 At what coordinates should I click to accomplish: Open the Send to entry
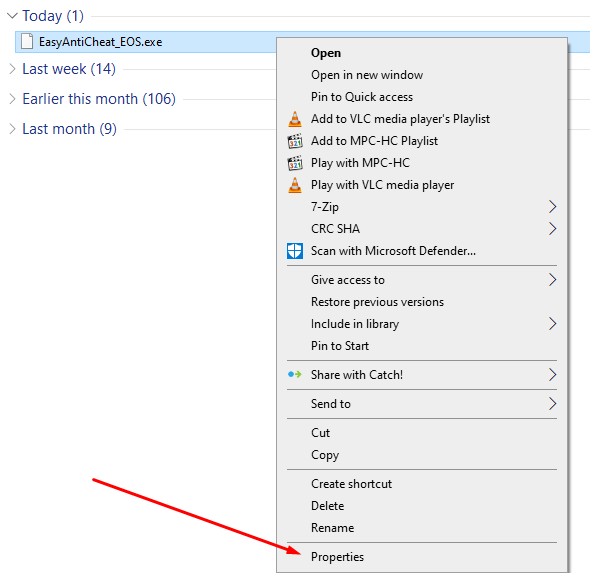[422, 404]
